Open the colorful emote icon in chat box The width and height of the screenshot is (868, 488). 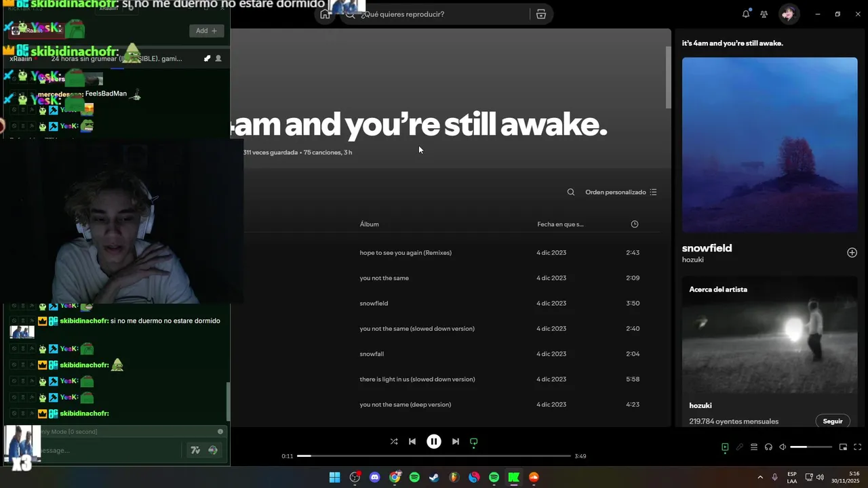pyautogui.click(x=213, y=450)
